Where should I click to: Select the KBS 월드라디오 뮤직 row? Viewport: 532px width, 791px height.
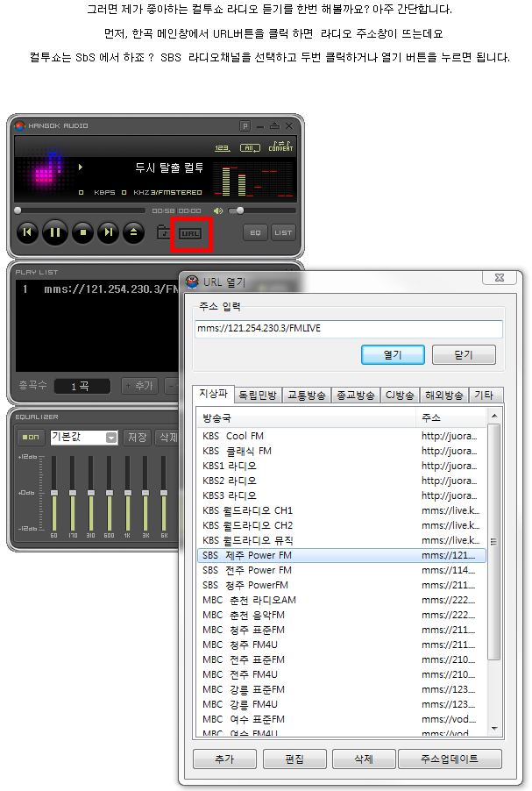click(342, 540)
